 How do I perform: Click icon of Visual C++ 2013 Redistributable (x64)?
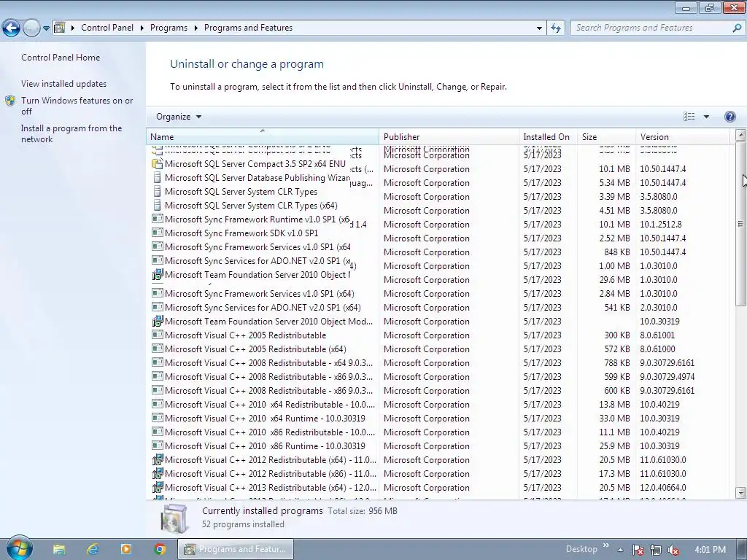pos(158,487)
